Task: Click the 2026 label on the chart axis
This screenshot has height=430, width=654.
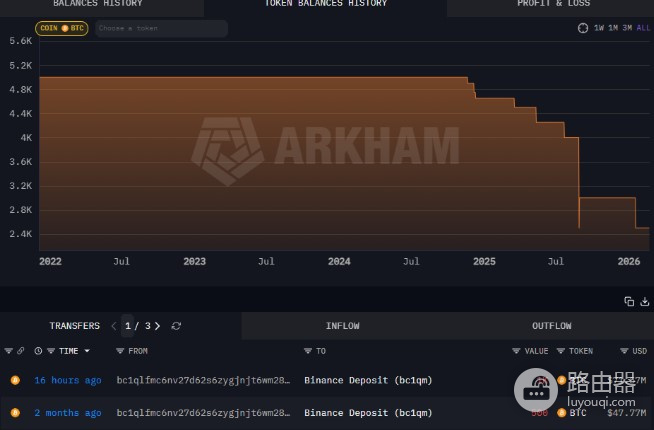Action: click(x=629, y=262)
